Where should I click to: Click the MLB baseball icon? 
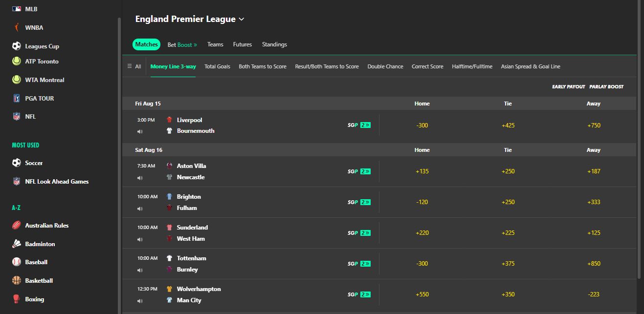click(x=16, y=8)
